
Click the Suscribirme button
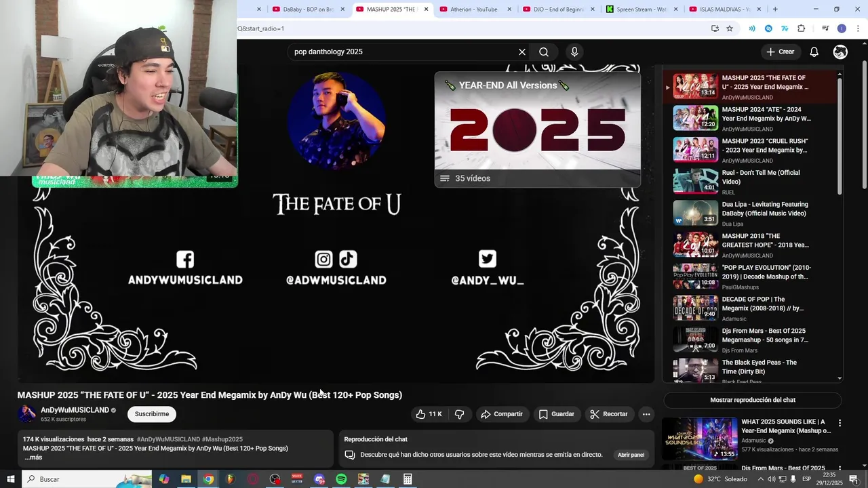[152, 414]
